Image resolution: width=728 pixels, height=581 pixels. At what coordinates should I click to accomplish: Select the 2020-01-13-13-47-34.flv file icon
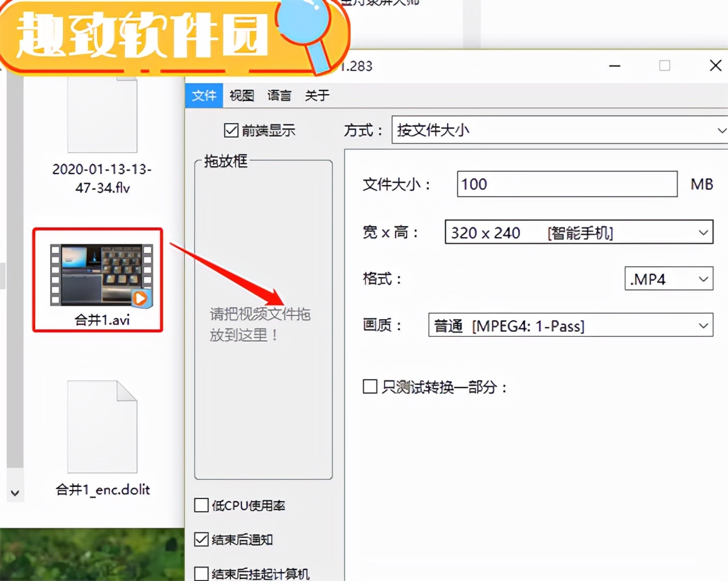[x=102, y=115]
